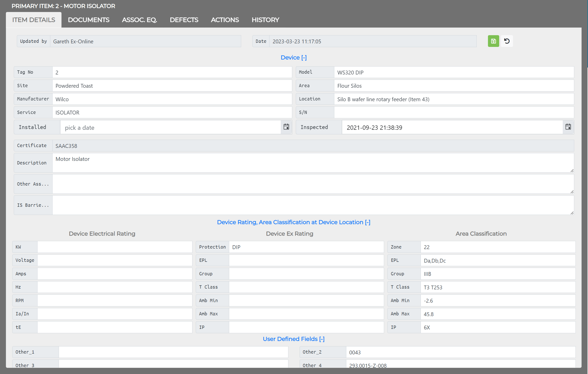Image resolution: width=588 pixels, height=374 pixels.
Task: Click the Protection field showing DIP
Action: click(306, 247)
